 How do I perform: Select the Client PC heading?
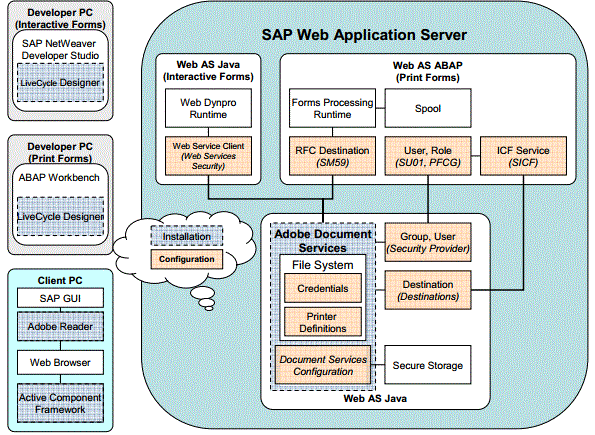point(60,281)
